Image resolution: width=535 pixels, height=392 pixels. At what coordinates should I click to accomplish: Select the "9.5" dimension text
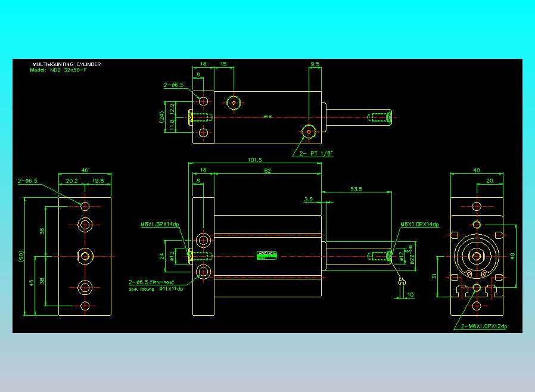click(315, 64)
